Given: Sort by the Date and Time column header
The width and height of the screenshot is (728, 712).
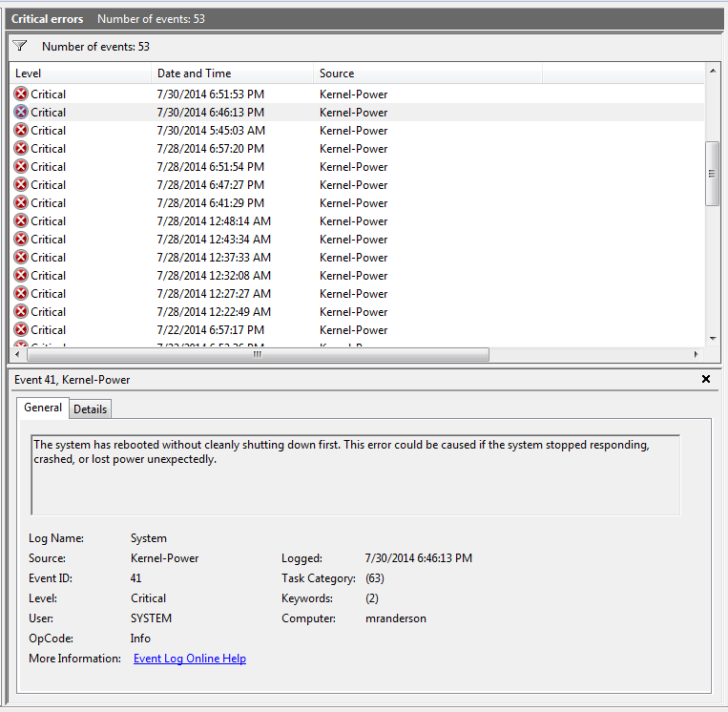Looking at the screenshot, I should [232, 73].
